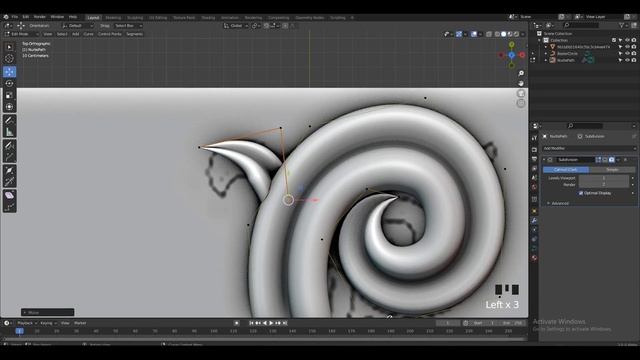Click the current frame marker on timeline

pyautogui.click(x=20, y=331)
